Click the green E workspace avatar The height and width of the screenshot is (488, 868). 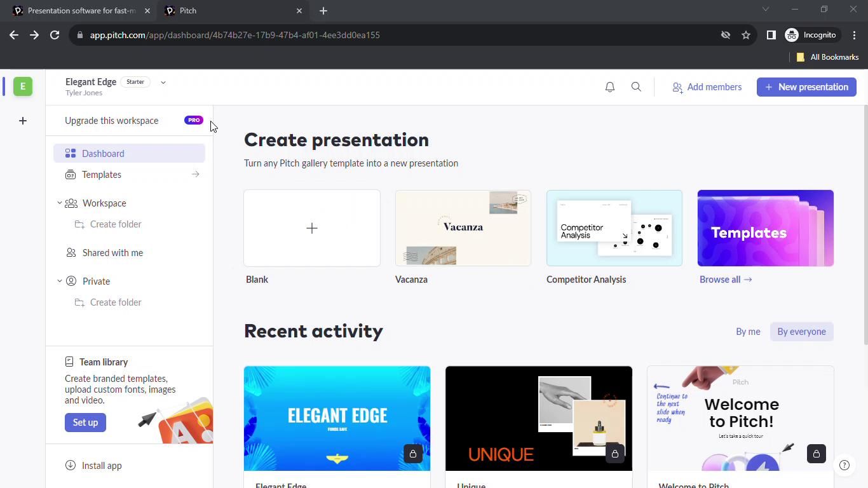(23, 86)
